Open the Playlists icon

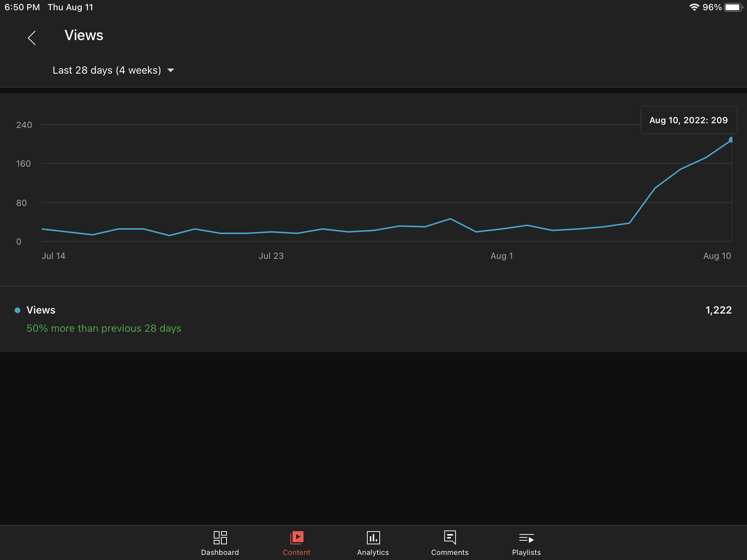click(x=526, y=538)
